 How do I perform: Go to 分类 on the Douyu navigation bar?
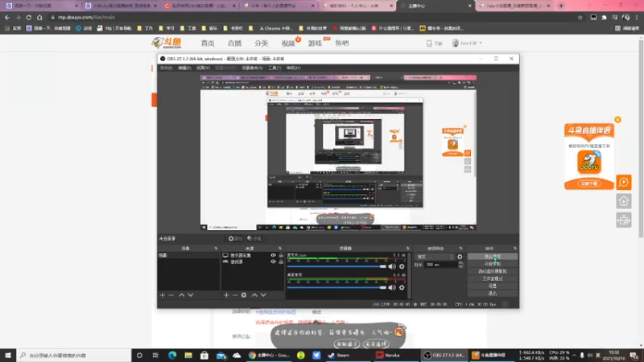tap(261, 43)
